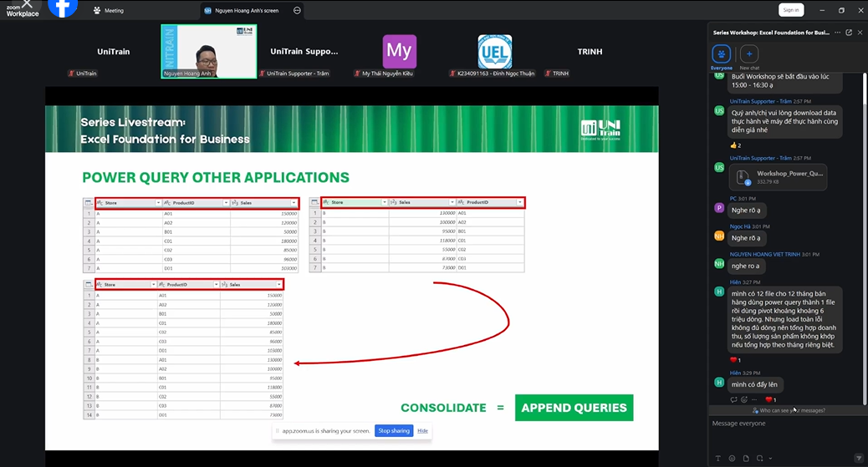Click heart reaction under 'mình có đẩy lên'

(x=770, y=399)
